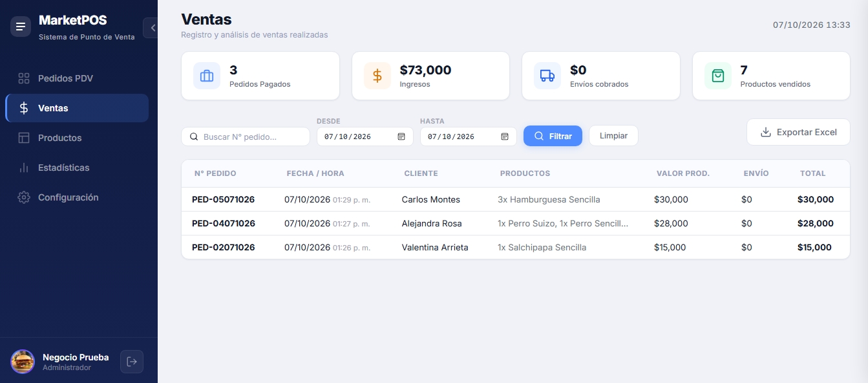Click the bold $15,000 total
The width and height of the screenshot is (868, 383).
tap(814, 247)
